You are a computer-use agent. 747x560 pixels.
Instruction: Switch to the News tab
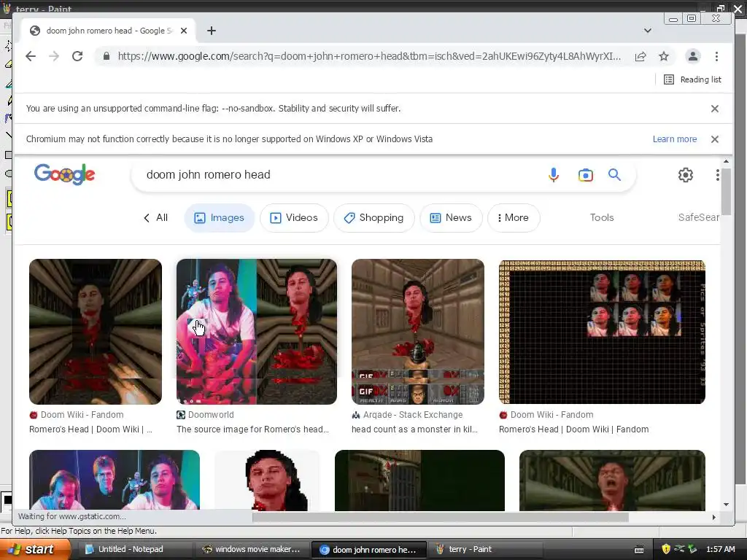coord(451,217)
